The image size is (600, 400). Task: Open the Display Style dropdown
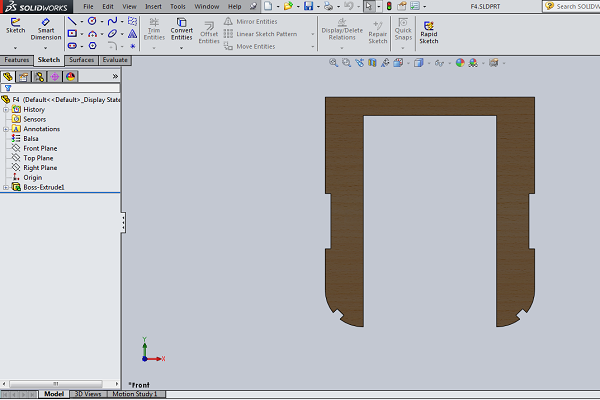coord(429,63)
